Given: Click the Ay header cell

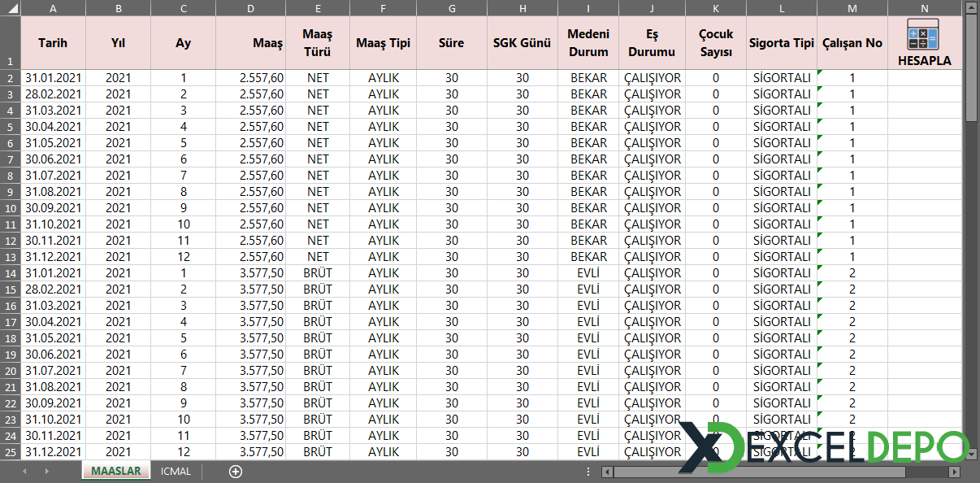Looking at the screenshot, I should [x=183, y=42].
